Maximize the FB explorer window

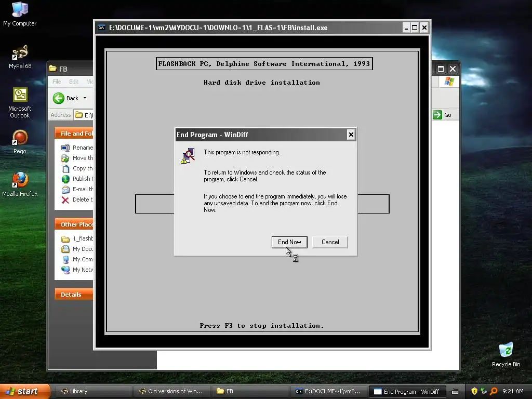point(441,69)
